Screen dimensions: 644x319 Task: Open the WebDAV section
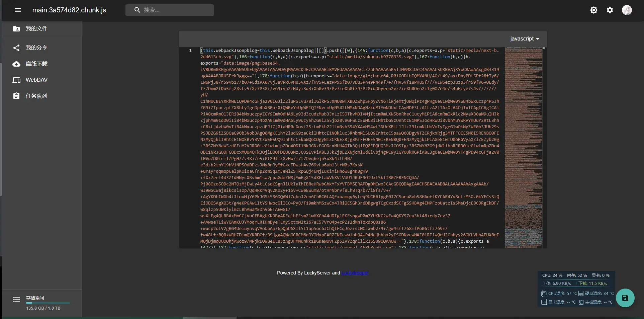(x=42, y=80)
